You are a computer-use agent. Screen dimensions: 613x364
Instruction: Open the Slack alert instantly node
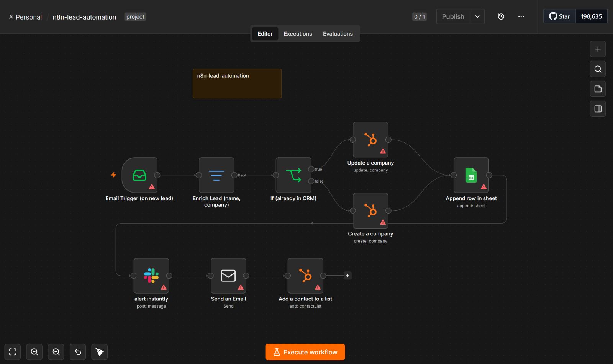tap(151, 276)
